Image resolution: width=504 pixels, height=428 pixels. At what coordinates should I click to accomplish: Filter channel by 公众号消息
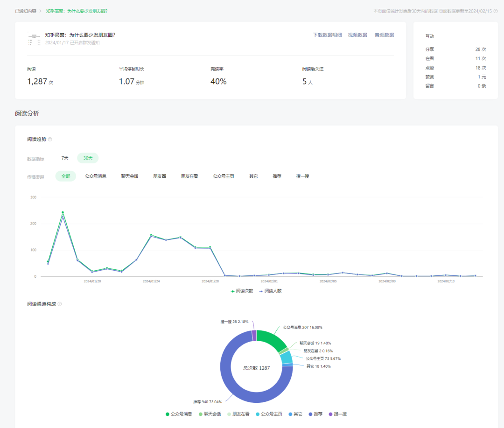click(96, 176)
